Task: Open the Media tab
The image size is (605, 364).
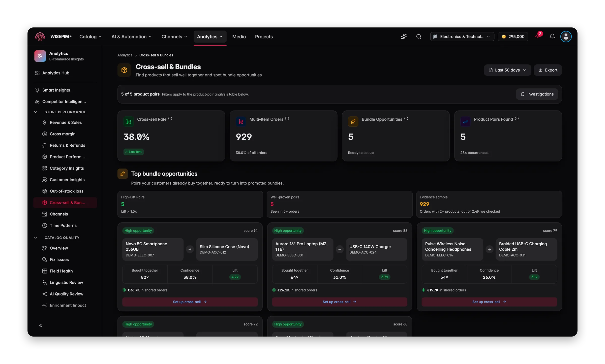Action: (239, 37)
